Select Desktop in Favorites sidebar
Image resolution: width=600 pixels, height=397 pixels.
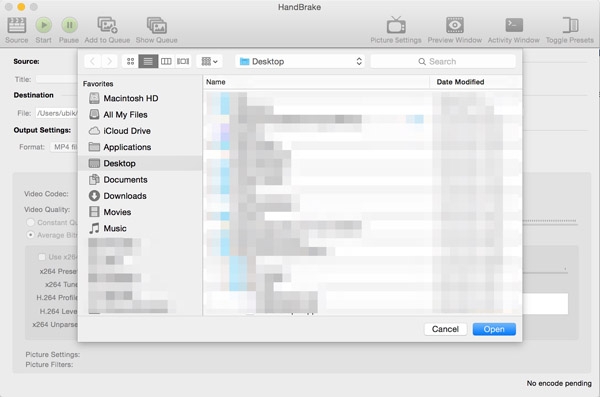[x=140, y=163]
